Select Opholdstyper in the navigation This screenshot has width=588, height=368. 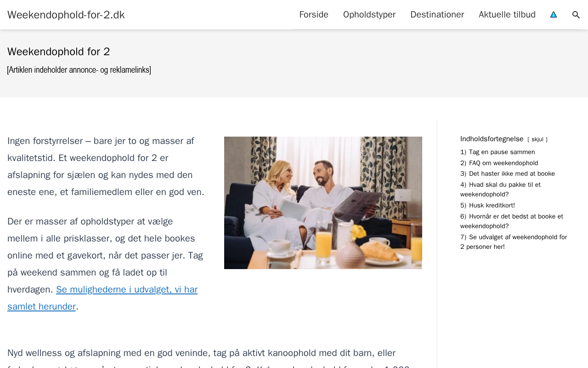[369, 15]
